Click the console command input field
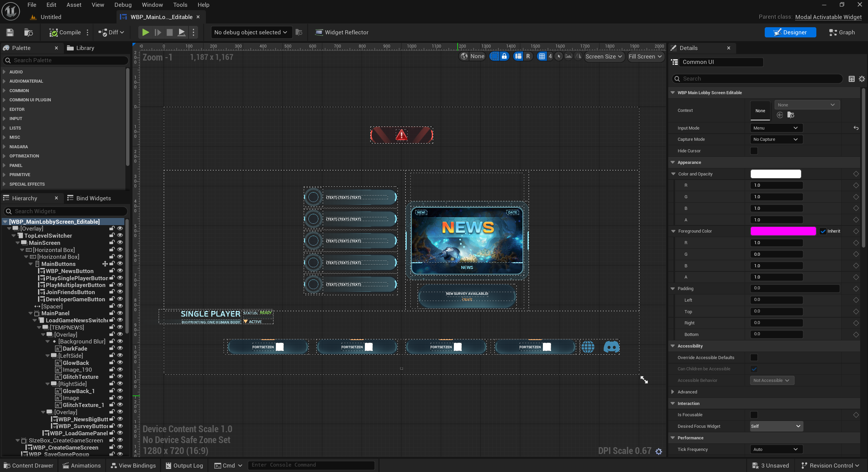 (x=311, y=465)
